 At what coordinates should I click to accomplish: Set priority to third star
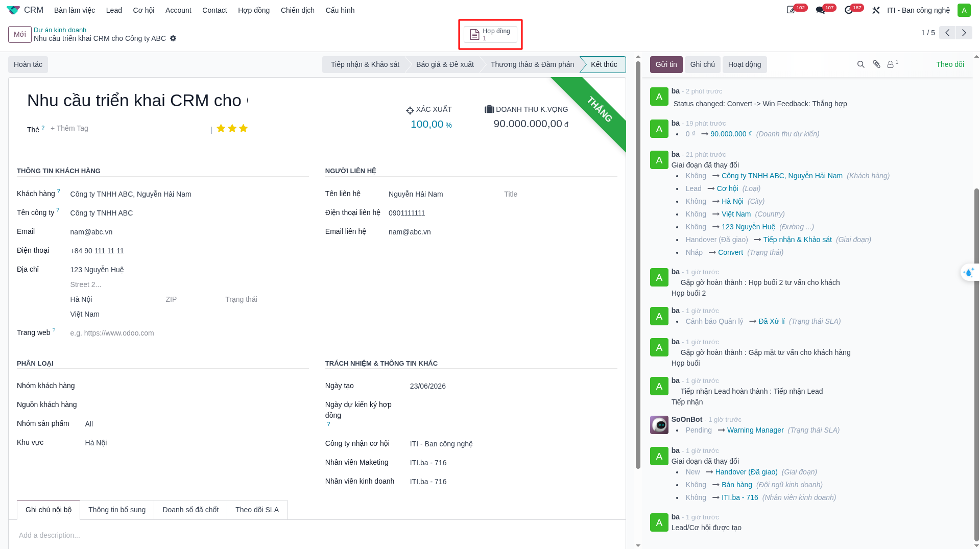[243, 128]
